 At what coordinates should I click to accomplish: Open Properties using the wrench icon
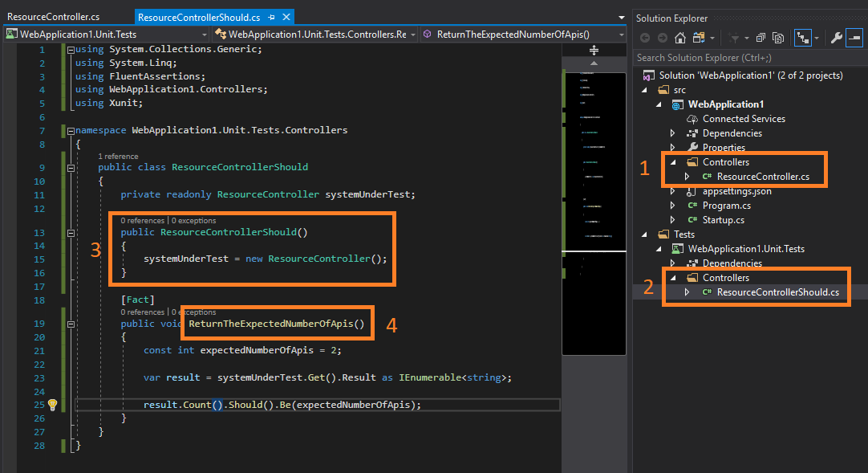[836, 37]
